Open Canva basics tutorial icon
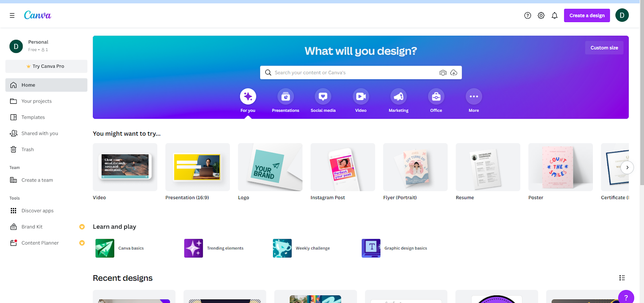This screenshot has height=303, width=644. (x=105, y=248)
